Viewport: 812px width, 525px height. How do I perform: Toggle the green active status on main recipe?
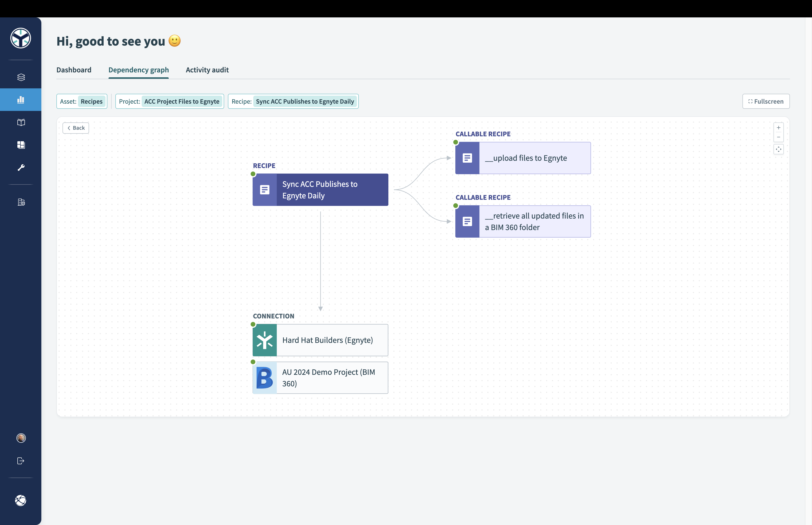tap(253, 174)
